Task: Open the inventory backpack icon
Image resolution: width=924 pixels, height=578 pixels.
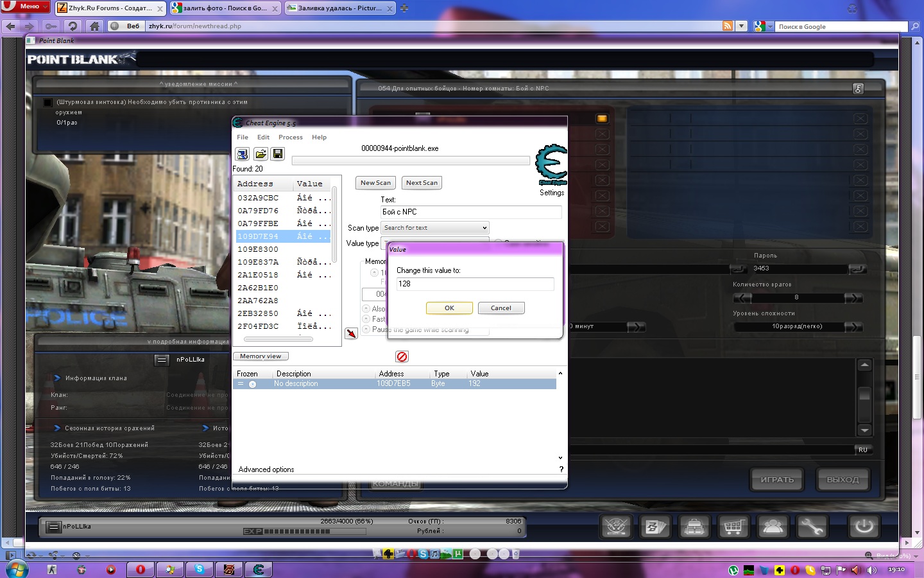Action: [x=694, y=527]
